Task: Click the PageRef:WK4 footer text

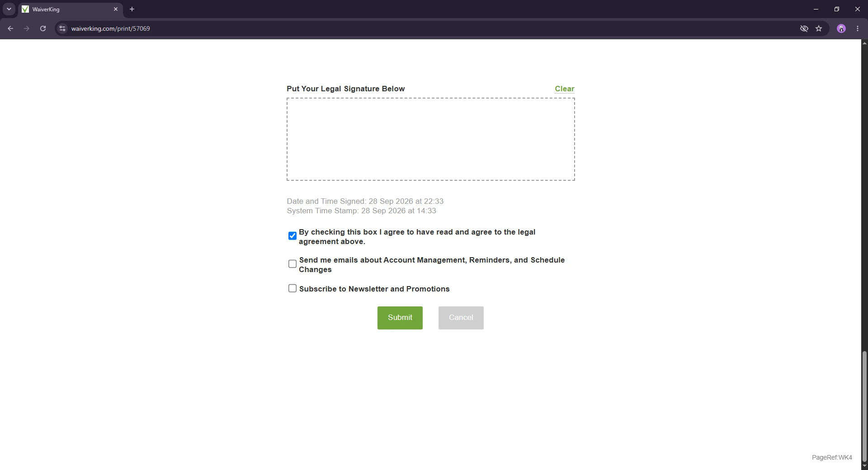Action: (x=832, y=457)
